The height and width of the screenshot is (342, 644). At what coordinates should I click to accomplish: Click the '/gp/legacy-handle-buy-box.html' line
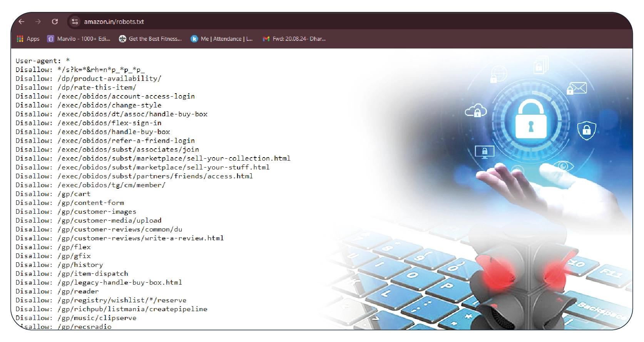pyautogui.click(x=99, y=282)
